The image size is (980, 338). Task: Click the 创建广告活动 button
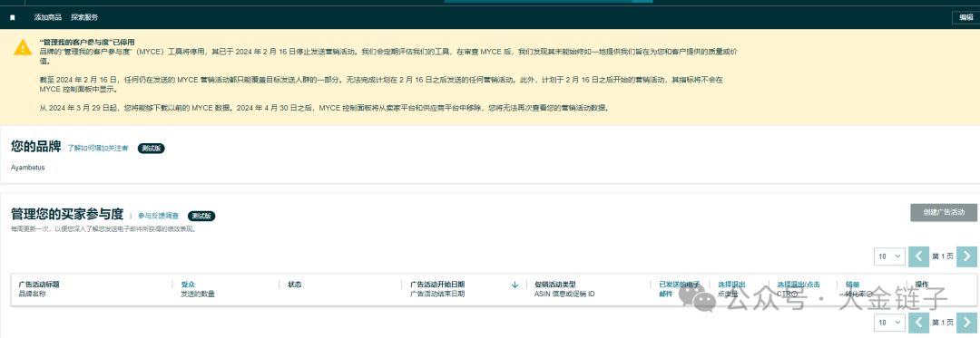coord(944,212)
